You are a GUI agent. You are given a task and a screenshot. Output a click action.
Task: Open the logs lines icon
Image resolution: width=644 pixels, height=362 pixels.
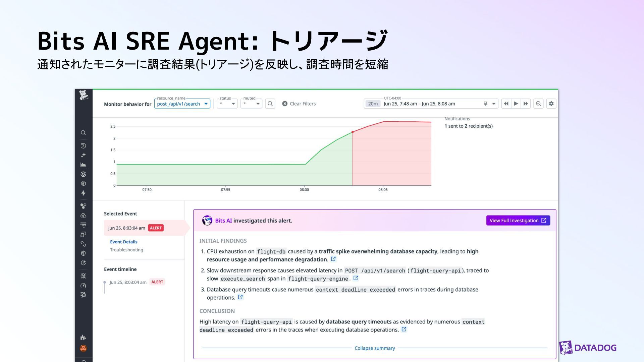(83, 225)
